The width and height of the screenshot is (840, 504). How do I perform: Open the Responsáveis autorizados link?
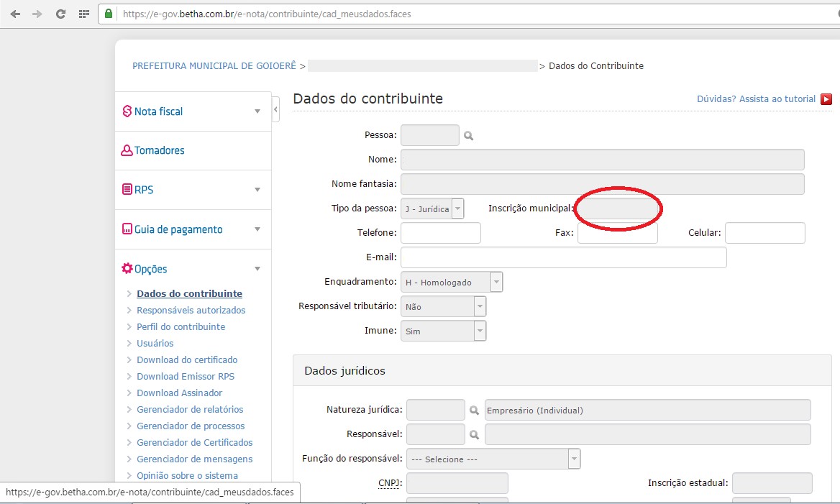191,310
